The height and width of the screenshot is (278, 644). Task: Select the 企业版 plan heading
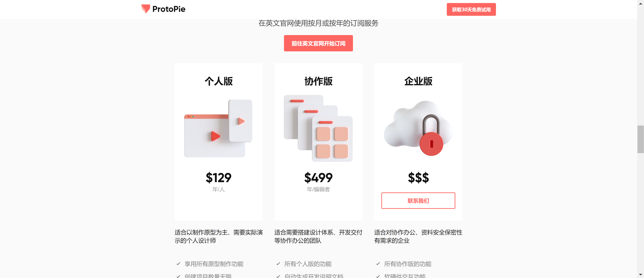click(418, 81)
